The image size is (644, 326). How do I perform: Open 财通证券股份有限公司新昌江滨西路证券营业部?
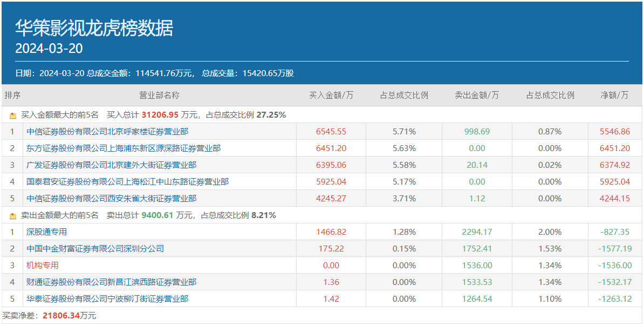click(111, 282)
